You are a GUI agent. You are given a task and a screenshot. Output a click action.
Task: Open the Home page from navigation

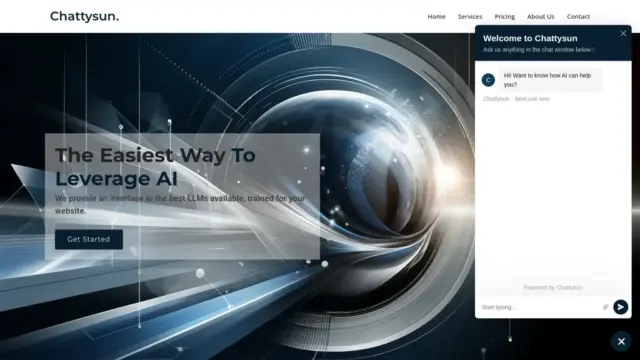coord(436,17)
